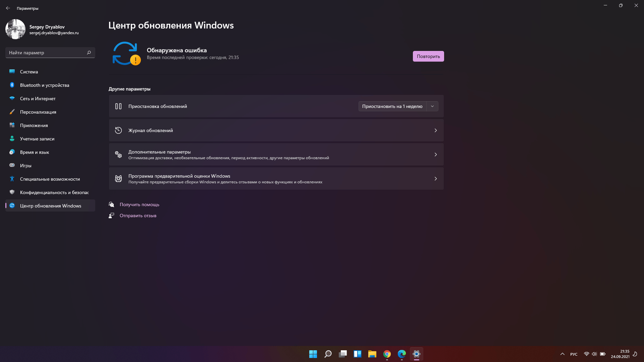Click the help headset icon beside Получить помощь
The width and height of the screenshot is (644, 362).
click(111, 204)
